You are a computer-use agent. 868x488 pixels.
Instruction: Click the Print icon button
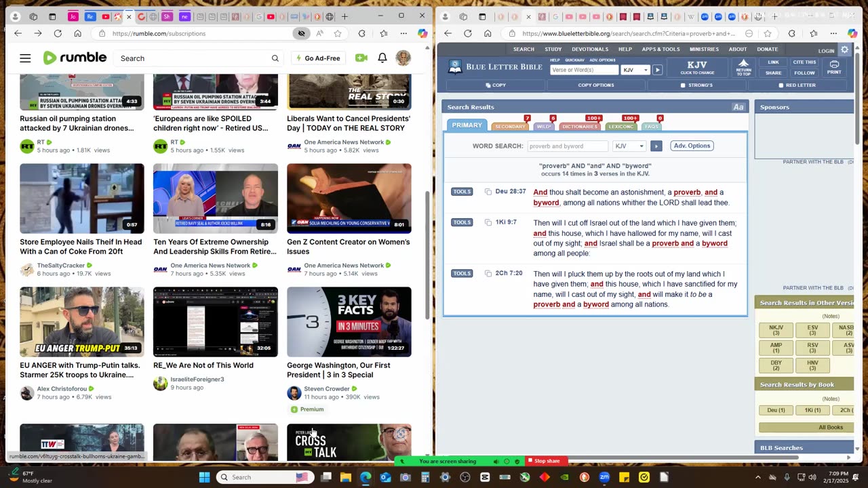(x=834, y=67)
